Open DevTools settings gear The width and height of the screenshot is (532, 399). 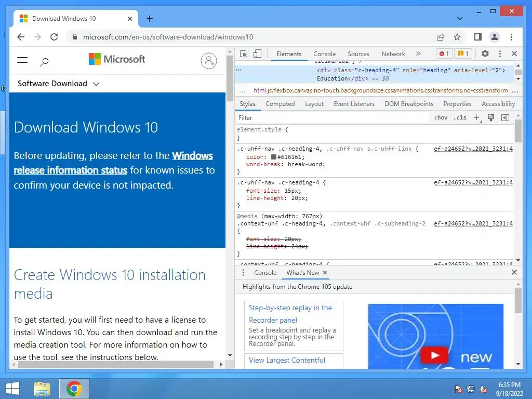[x=485, y=54]
